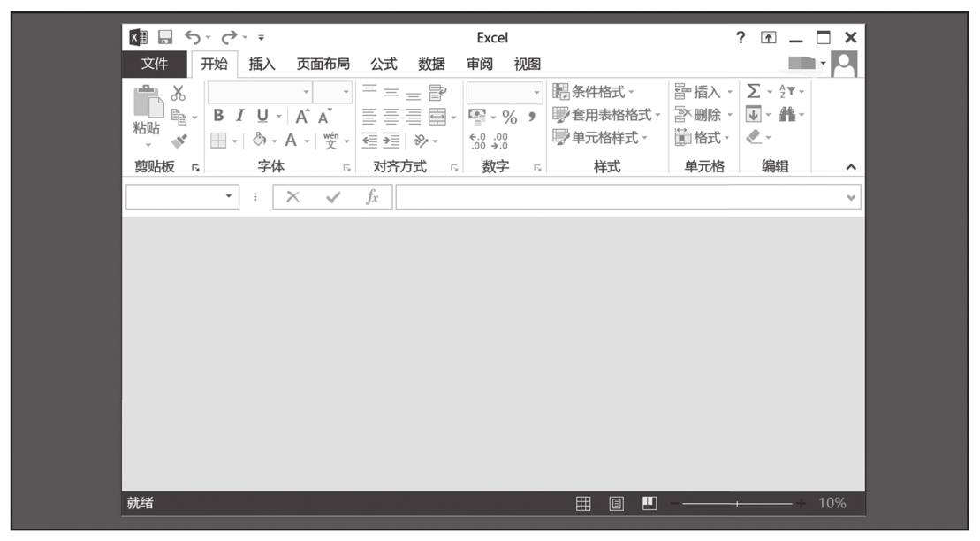This screenshot has height=541, width=980.
Task: Click the Save icon in quick access toolbar
Action: click(x=165, y=37)
